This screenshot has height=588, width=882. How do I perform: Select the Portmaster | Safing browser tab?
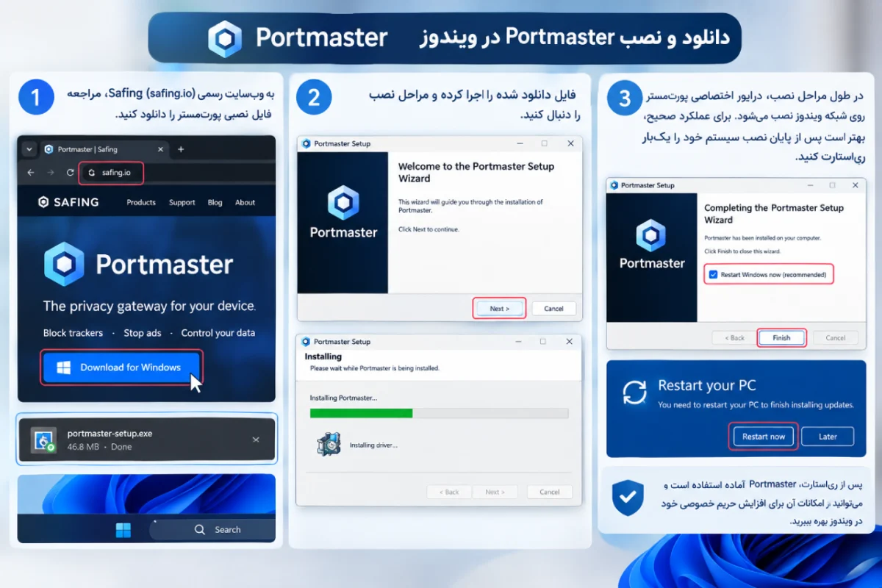coord(105,149)
